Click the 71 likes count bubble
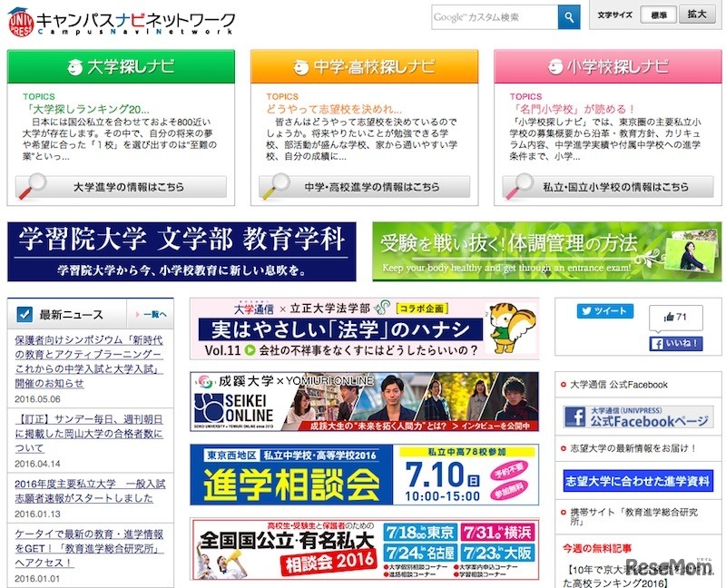The image size is (726, 588). point(675,318)
